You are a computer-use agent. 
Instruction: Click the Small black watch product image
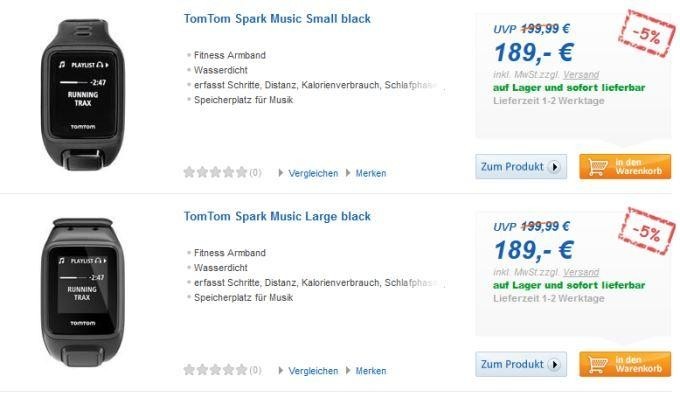point(83,95)
